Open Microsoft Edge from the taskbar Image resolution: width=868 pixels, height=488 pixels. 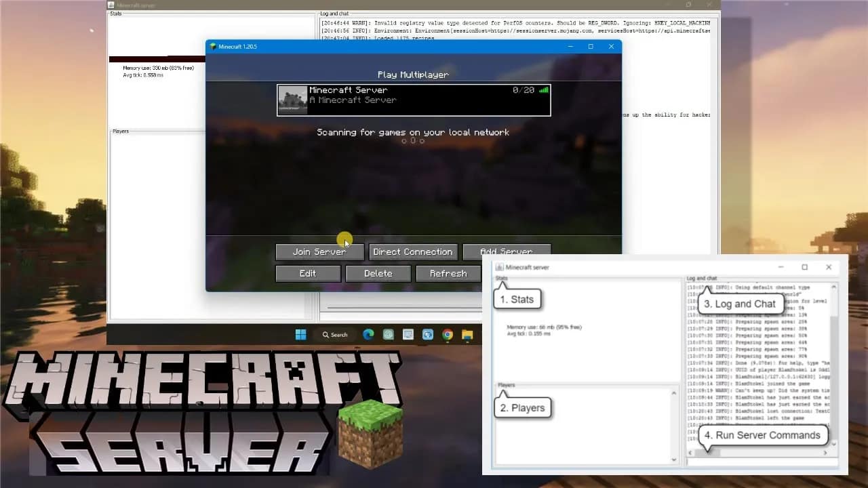[368, 334]
